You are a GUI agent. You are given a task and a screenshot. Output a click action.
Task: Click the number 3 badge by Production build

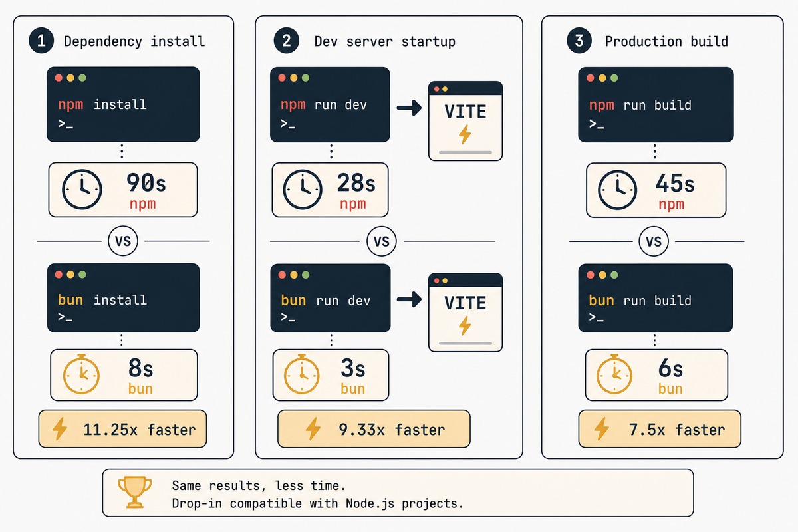[x=579, y=41]
